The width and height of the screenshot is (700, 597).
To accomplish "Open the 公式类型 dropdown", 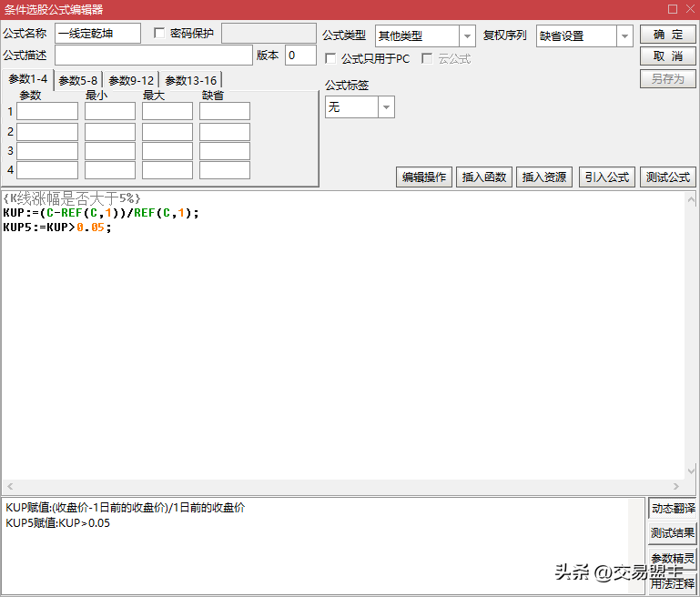I will click(467, 35).
